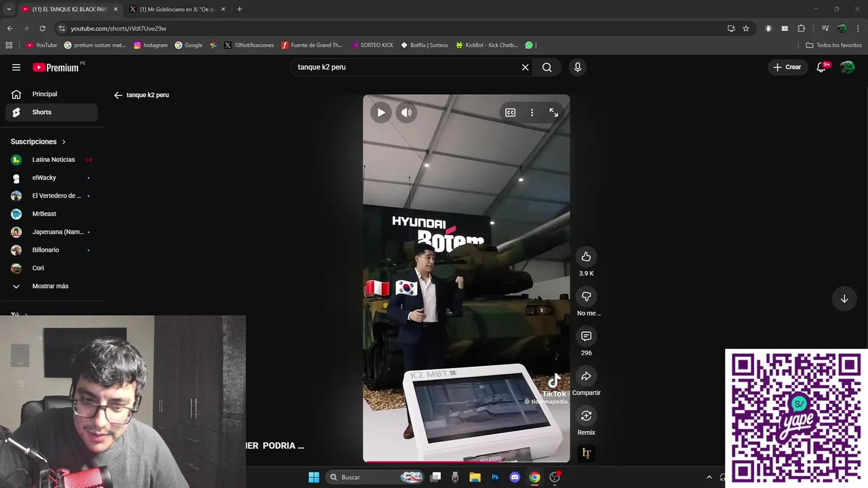Screen dimensions: 868x488
Task: Open the browser extensions puzzle icon
Action: [801, 28]
